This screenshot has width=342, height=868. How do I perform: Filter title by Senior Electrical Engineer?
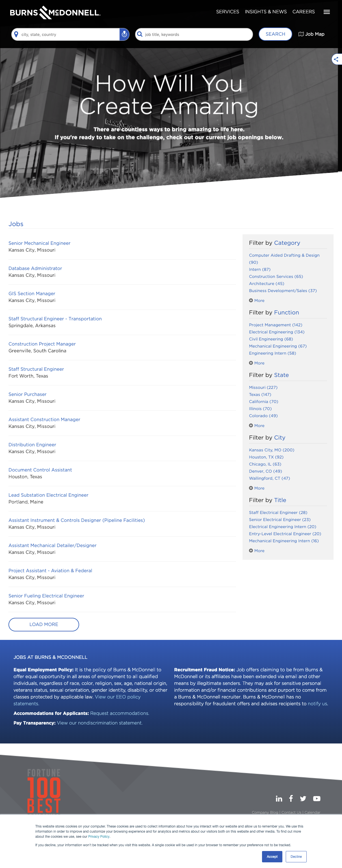coord(280,520)
